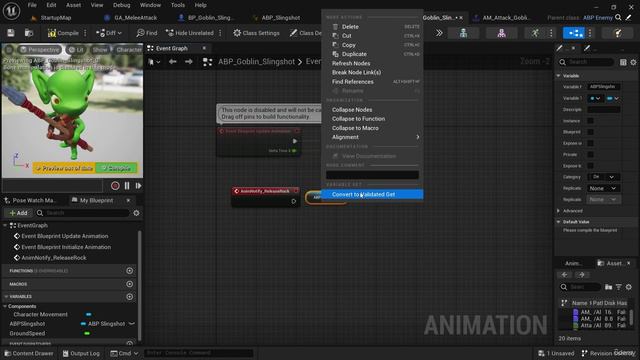Open the Tools menu
Screen dimensions: 640x360
coord(178,5)
